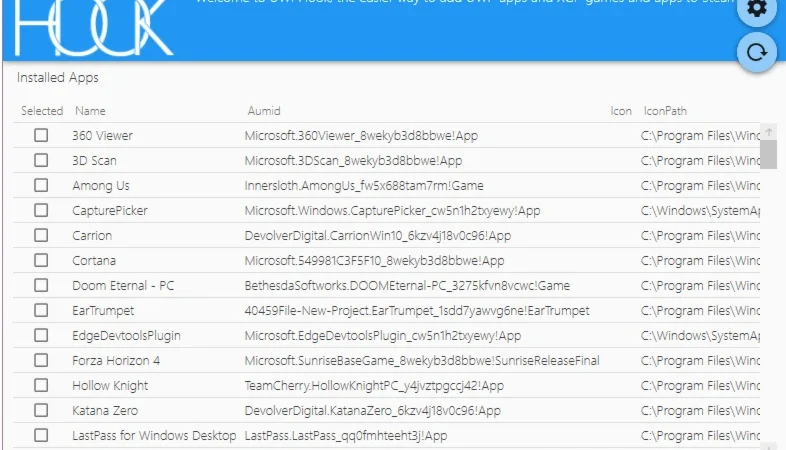Click the Microsoft.EdgeDevtoolsPlugin Aumid cell
Image resolution: width=786 pixels, height=450 pixels.
tap(383, 336)
